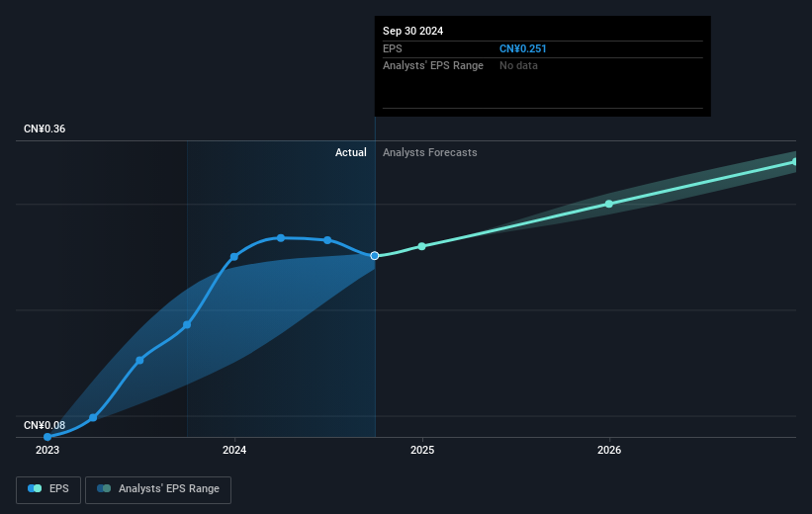Click the 2024 x-axis label
Viewport: 812px width, 514px height.
(234, 451)
